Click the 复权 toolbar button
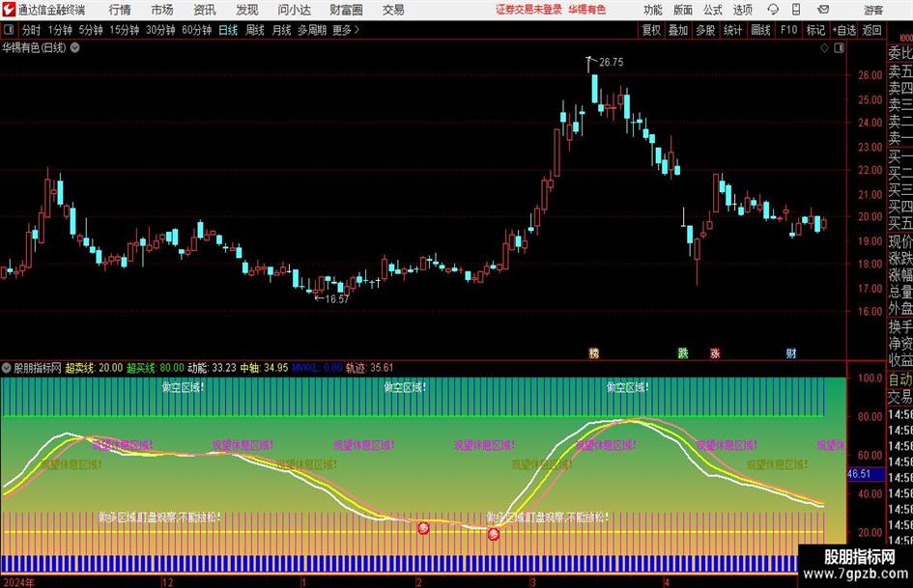Screen dimensions: 913x588 click(x=651, y=30)
